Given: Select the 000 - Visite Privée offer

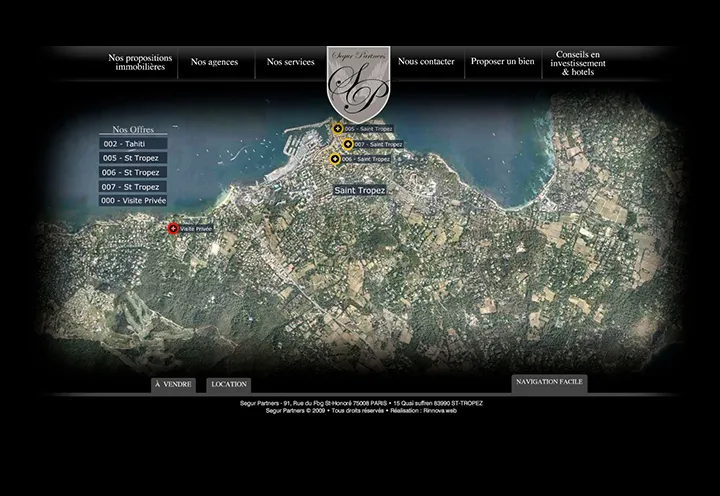Looking at the screenshot, I should (133, 201).
